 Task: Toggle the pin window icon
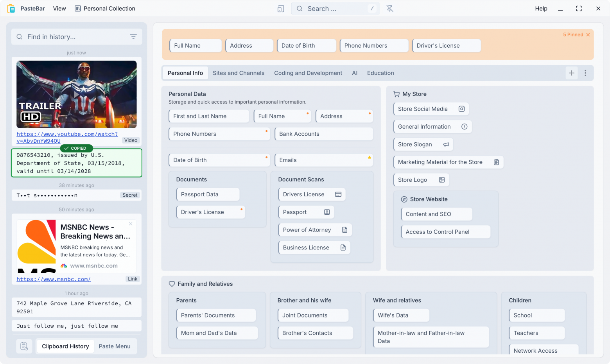pyautogui.click(x=390, y=9)
